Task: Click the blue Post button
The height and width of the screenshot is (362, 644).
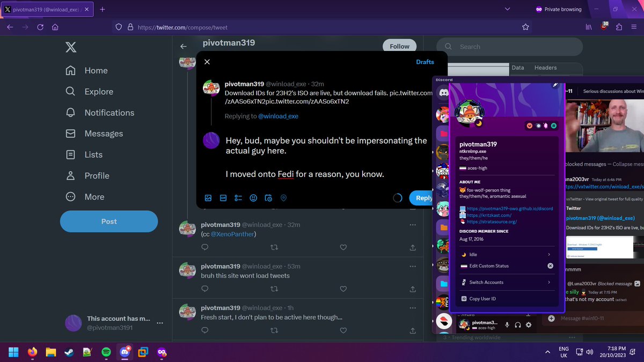Action: click(x=109, y=221)
